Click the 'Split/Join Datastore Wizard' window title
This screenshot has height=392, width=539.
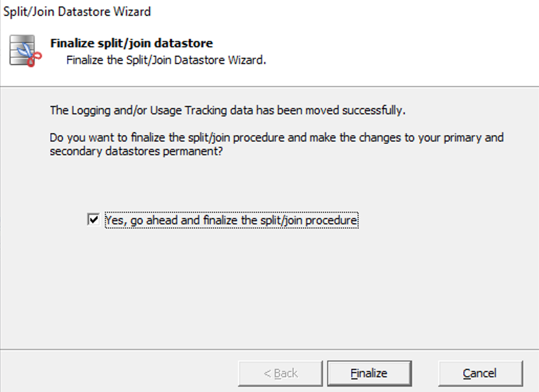(x=77, y=12)
